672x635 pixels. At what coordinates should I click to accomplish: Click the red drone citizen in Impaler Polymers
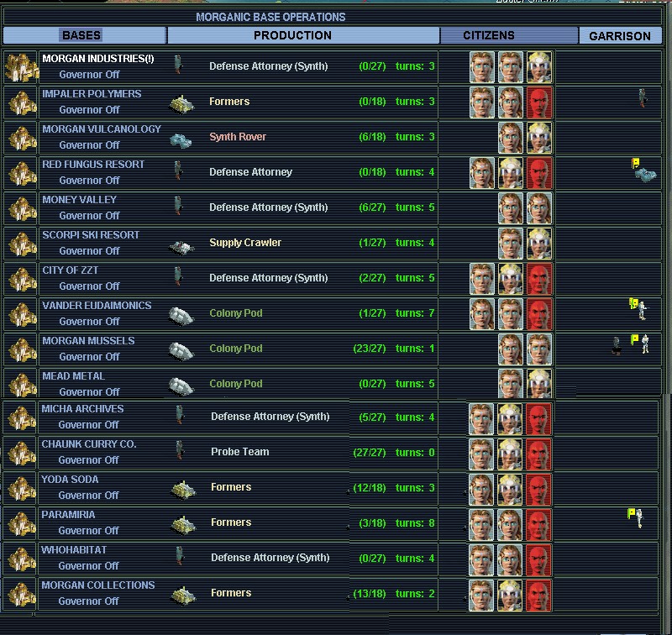[538, 102]
